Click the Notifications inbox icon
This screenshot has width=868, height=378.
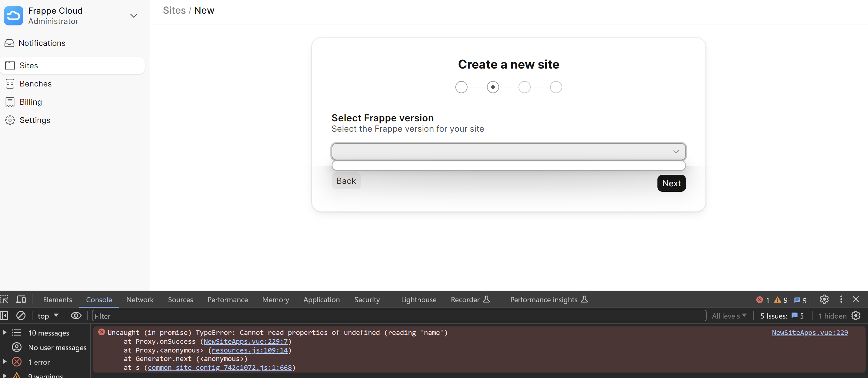pyautogui.click(x=9, y=43)
